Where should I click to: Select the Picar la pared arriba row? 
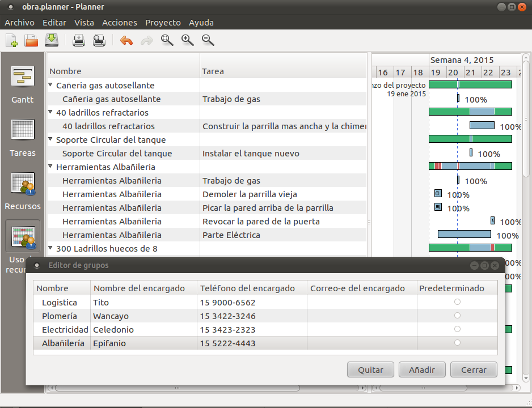click(207, 208)
